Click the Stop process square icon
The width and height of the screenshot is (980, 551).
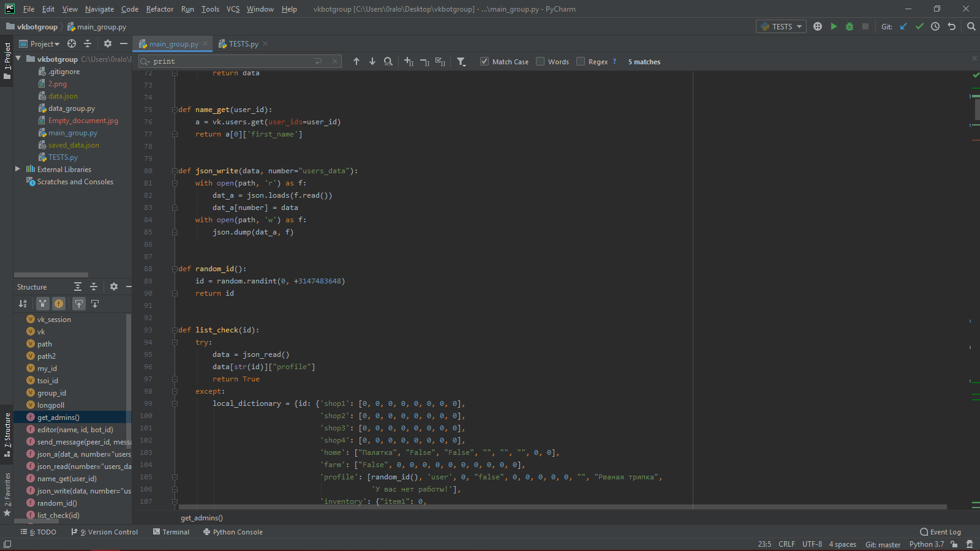(x=865, y=26)
